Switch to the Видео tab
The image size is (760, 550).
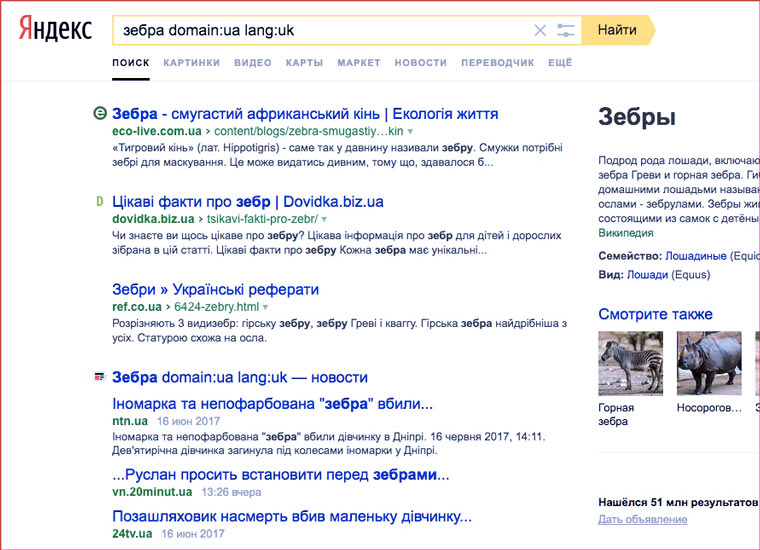point(253,63)
